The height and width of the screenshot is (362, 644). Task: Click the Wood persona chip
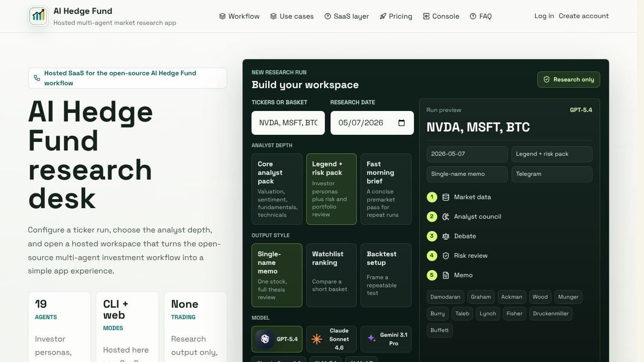[x=540, y=297]
